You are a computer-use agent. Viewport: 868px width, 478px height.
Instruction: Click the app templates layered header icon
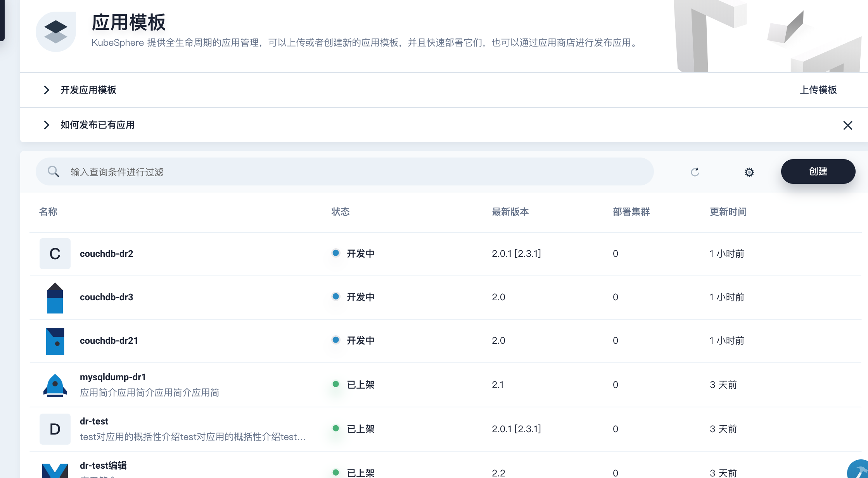[56, 32]
